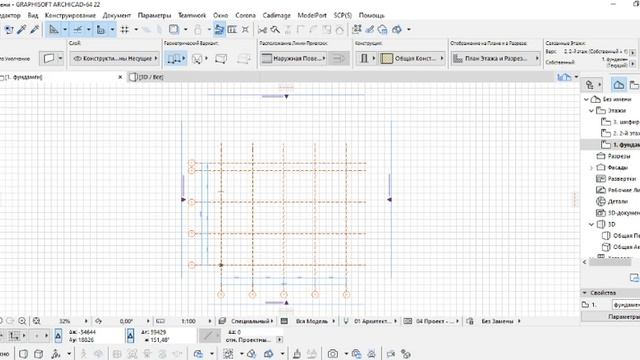This screenshot has width=640, height=360.
Task: Click the video camera icon in bottom toolbar
Action: [391, 353]
